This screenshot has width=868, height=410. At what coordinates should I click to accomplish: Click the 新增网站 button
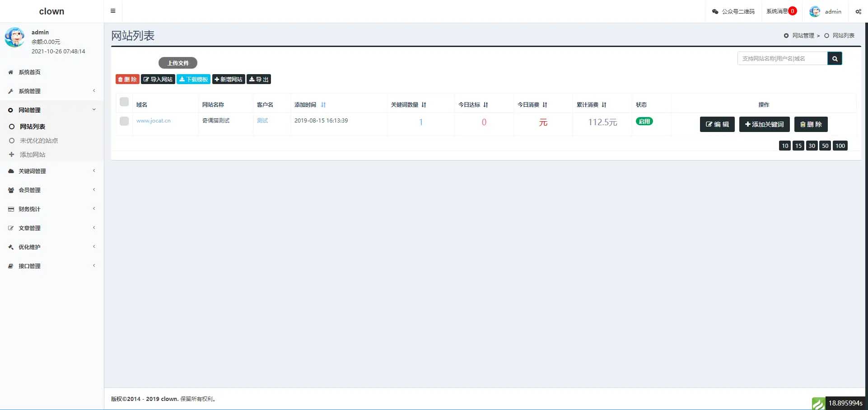pos(229,79)
